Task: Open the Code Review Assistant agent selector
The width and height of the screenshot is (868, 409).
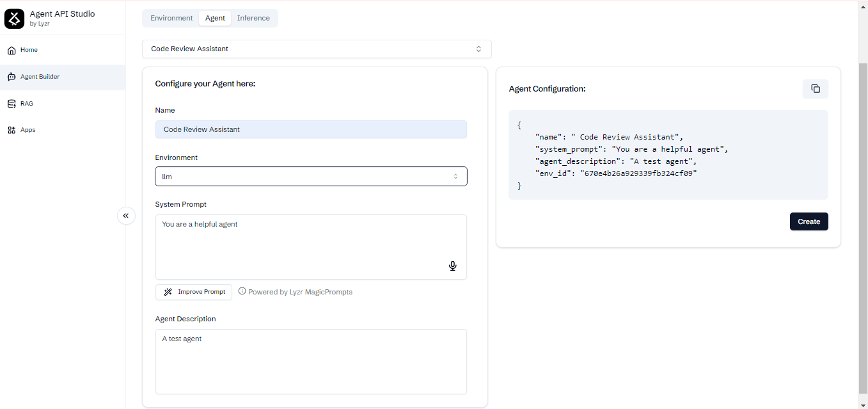Action: 317,49
